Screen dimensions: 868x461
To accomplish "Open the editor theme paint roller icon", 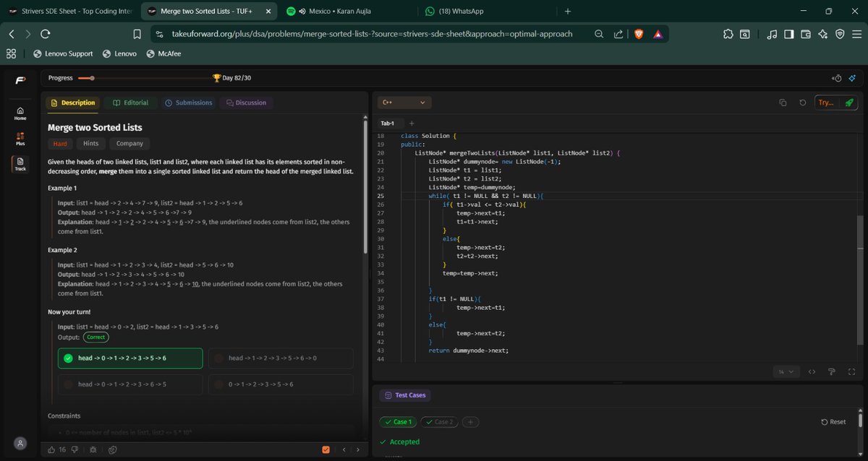I will click(832, 371).
